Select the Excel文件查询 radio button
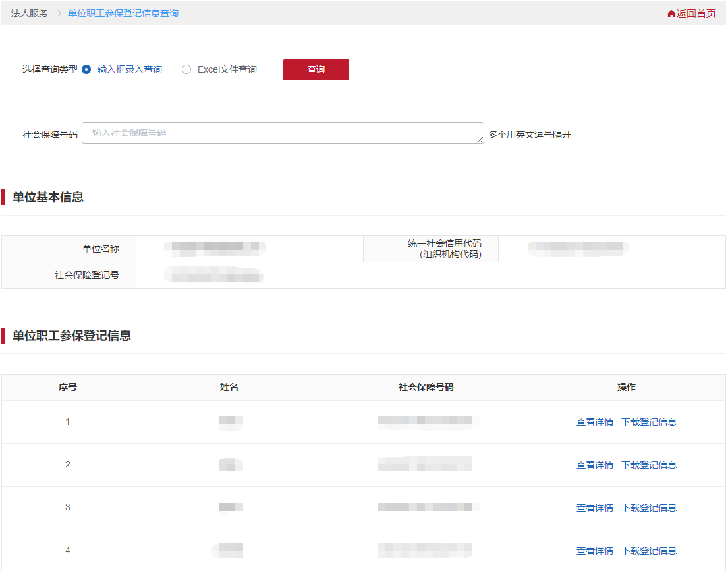728x571 pixels. [186, 69]
